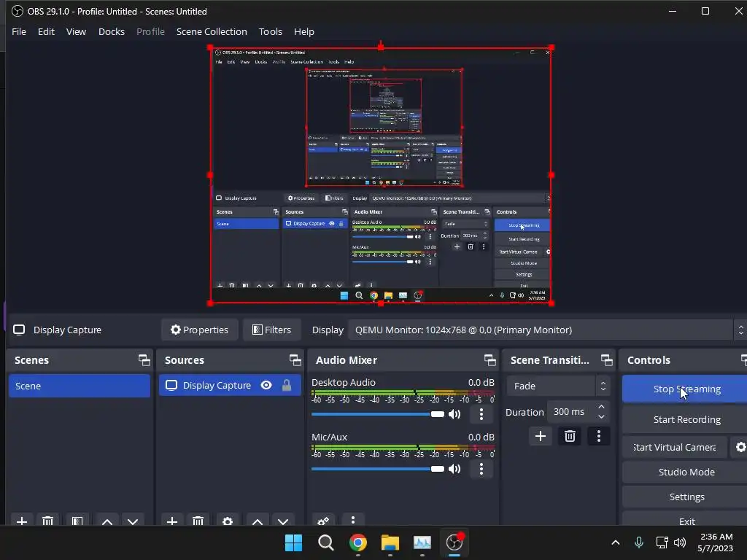Open the Edit menu
The width and height of the screenshot is (747, 560).
(x=46, y=31)
